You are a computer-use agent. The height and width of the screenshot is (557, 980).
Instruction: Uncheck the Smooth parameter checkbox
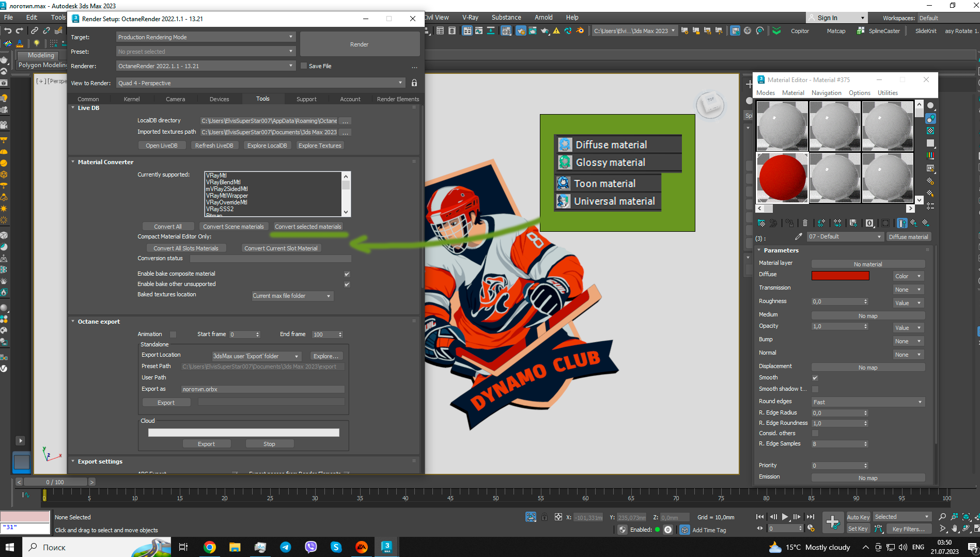815,378
